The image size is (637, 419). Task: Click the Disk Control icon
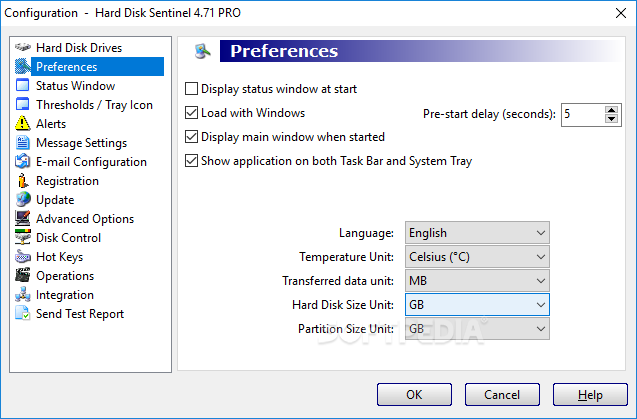click(23, 237)
